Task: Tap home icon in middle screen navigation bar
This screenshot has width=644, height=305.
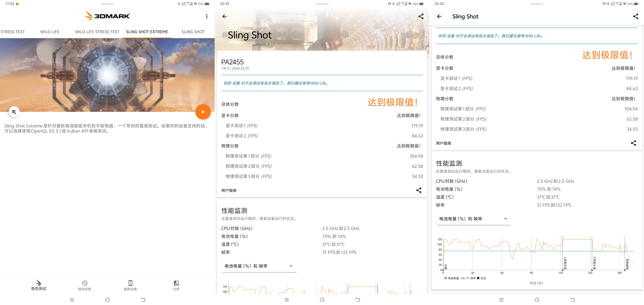Action: pos(322,300)
